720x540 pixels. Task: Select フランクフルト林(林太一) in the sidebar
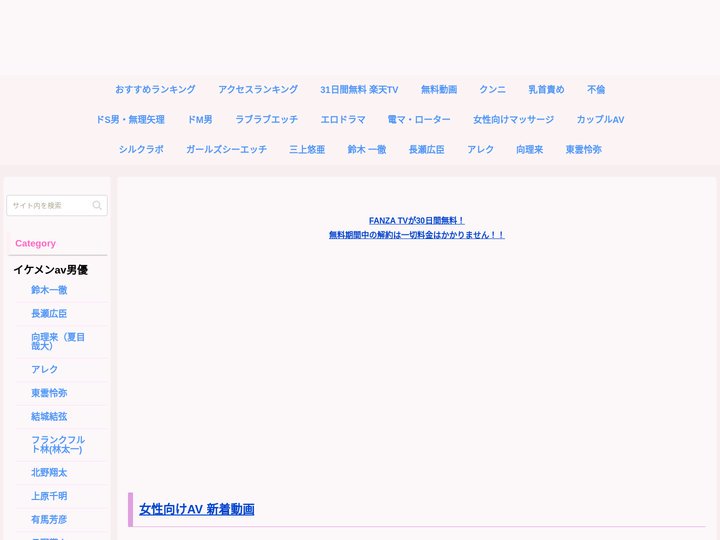pyautogui.click(x=58, y=444)
